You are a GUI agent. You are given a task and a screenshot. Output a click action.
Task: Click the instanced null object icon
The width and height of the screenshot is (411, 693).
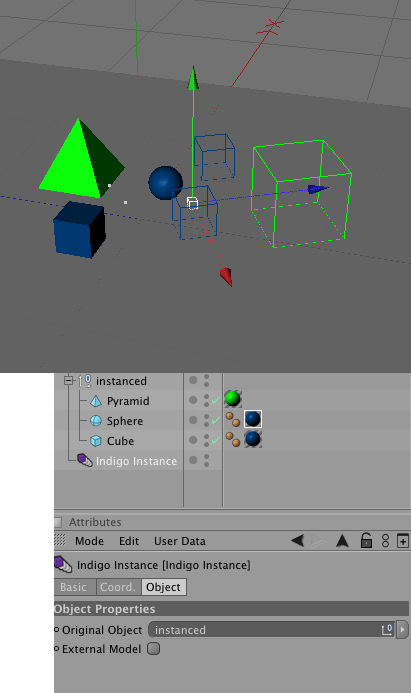84,381
